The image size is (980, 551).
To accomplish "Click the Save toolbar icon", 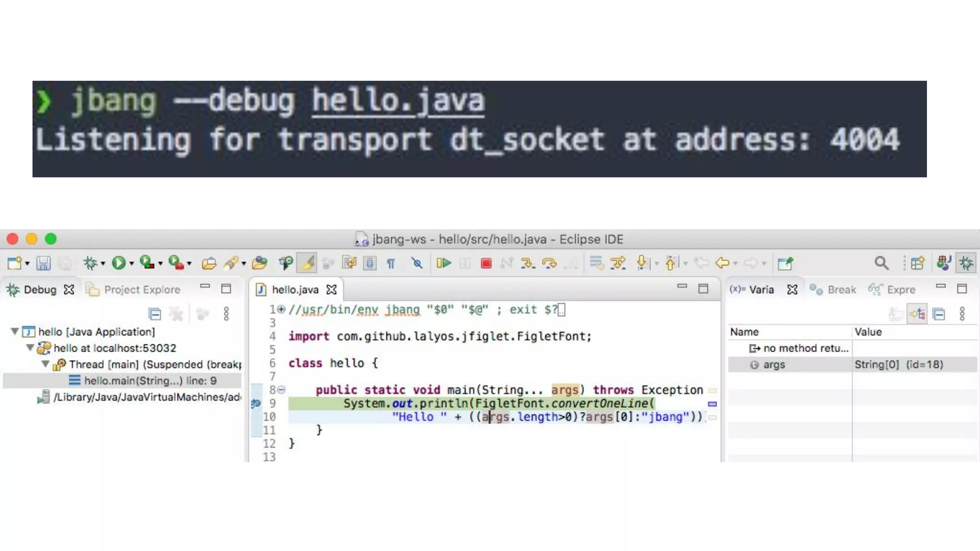I will click(x=43, y=263).
